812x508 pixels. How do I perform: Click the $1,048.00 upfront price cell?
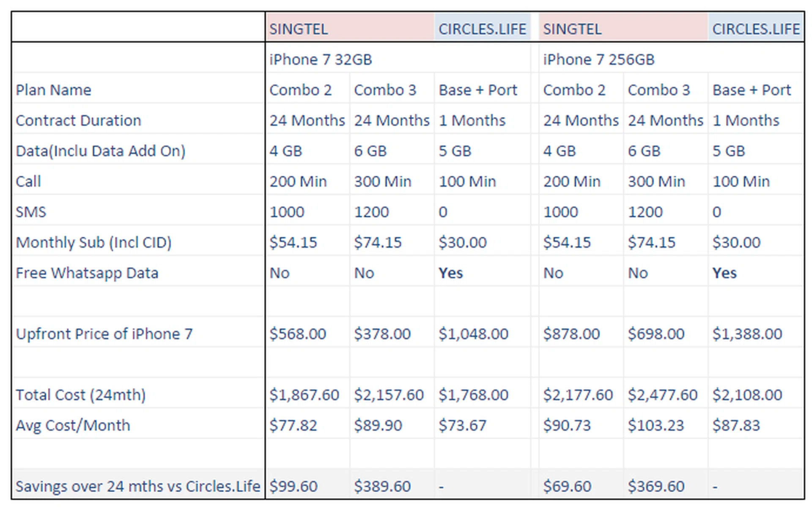473,334
